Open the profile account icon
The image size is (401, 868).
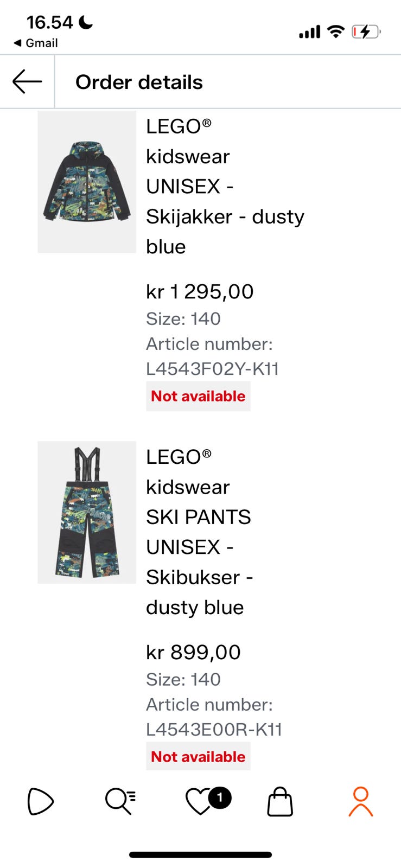point(360,802)
